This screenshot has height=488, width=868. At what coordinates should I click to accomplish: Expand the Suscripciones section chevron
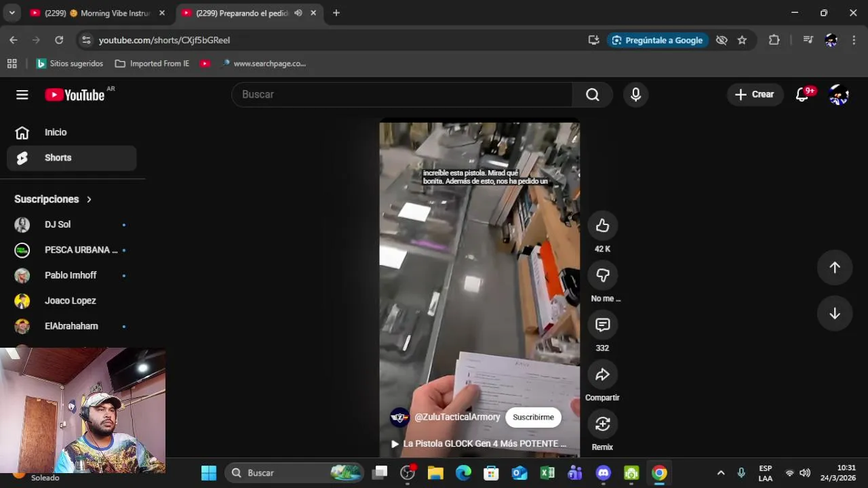[x=89, y=199]
